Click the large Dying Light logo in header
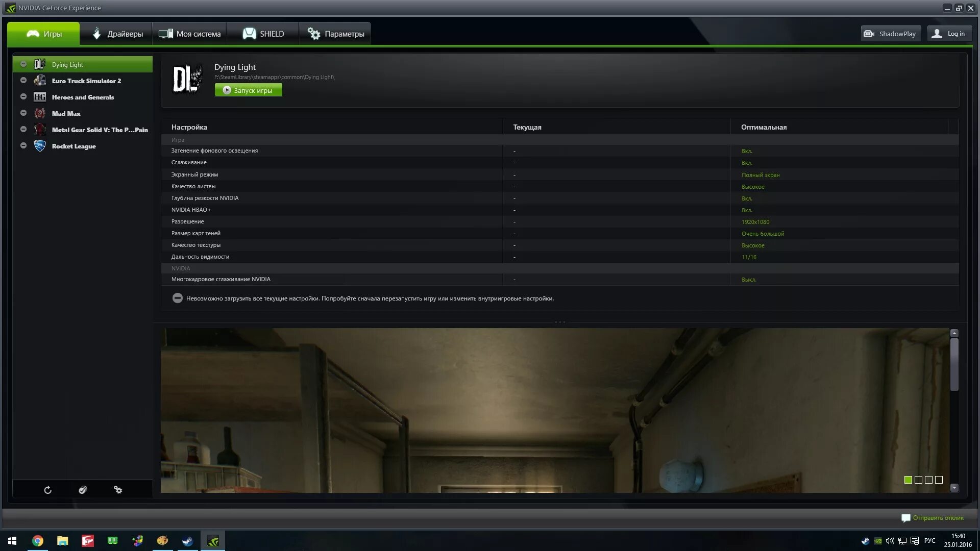980x551 pixels. 188,79
